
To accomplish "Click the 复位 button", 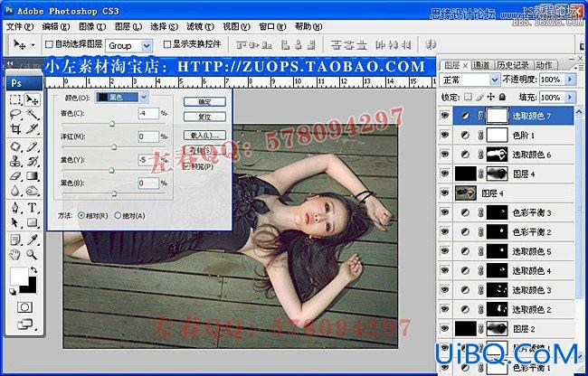I will coord(204,117).
